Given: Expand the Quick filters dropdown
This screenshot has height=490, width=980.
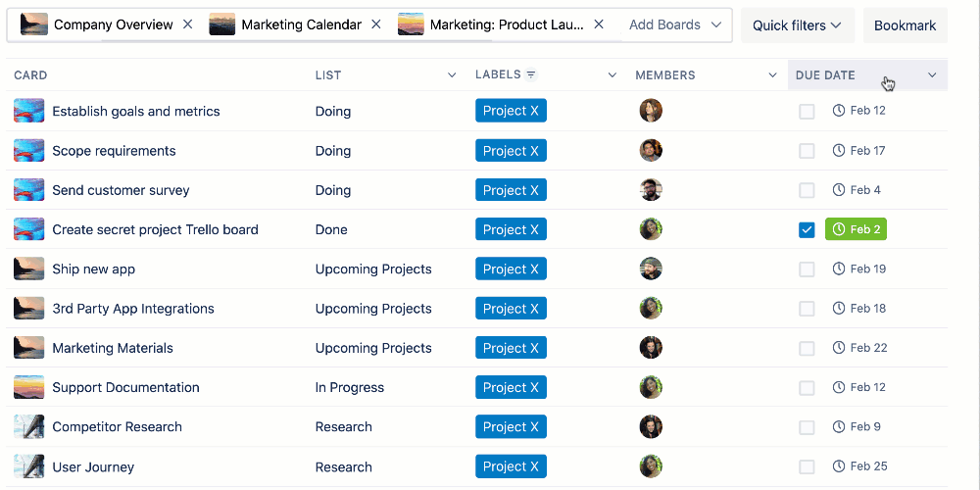Looking at the screenshot, I should point(797,25).
